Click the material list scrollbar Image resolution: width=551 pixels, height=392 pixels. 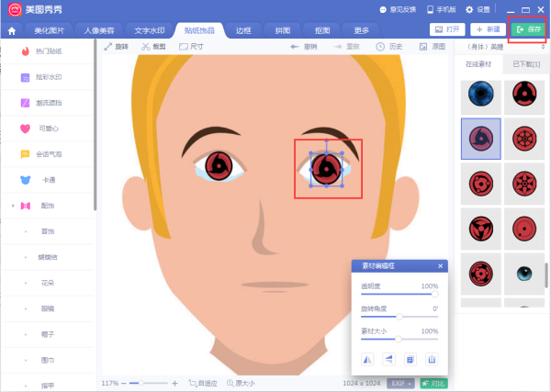(x=546, y=275)
